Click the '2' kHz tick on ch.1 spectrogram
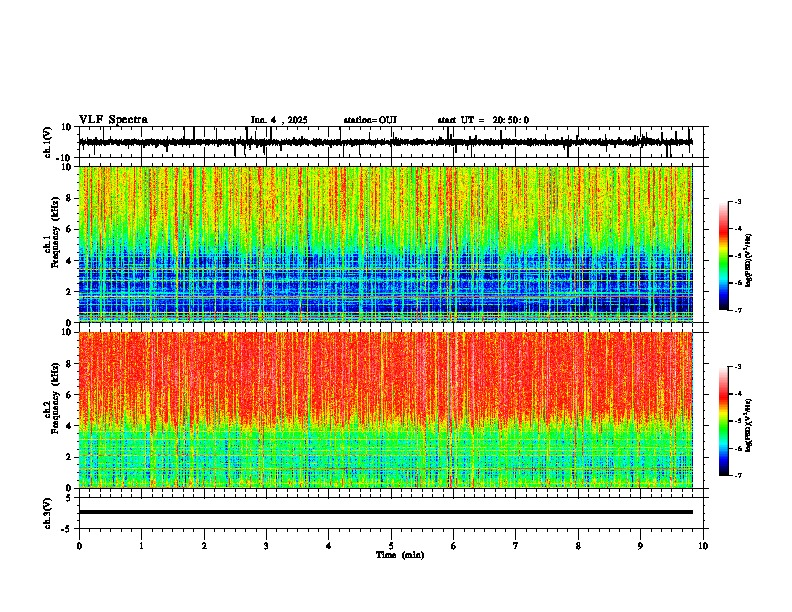The image size is (792, 612). coord(69,292)
